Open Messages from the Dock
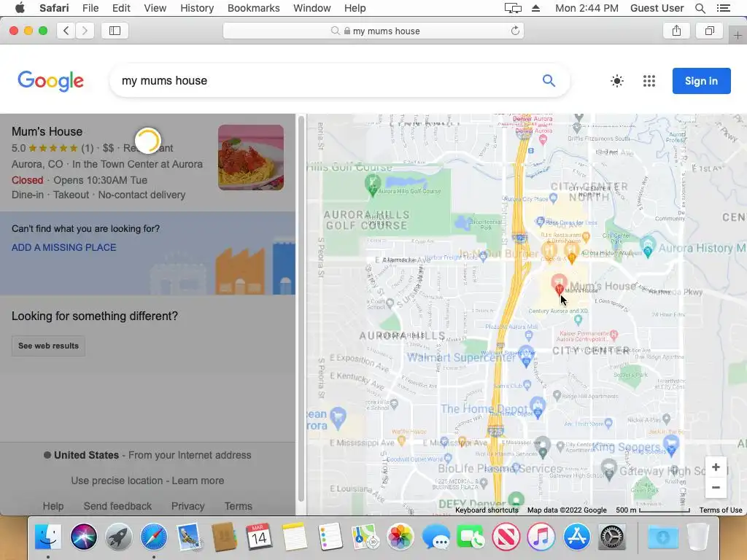Screen dimensions: 747x560 click(436, 536)
